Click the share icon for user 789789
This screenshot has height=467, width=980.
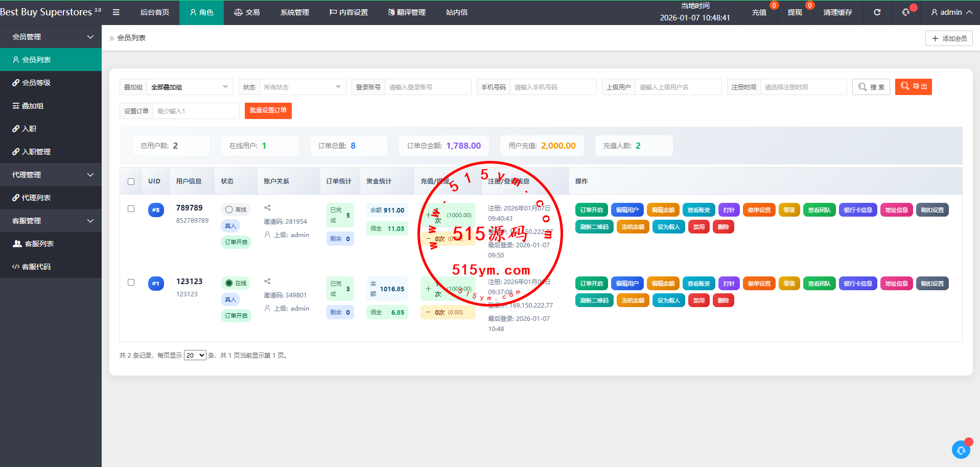click(x=267, y=208)
